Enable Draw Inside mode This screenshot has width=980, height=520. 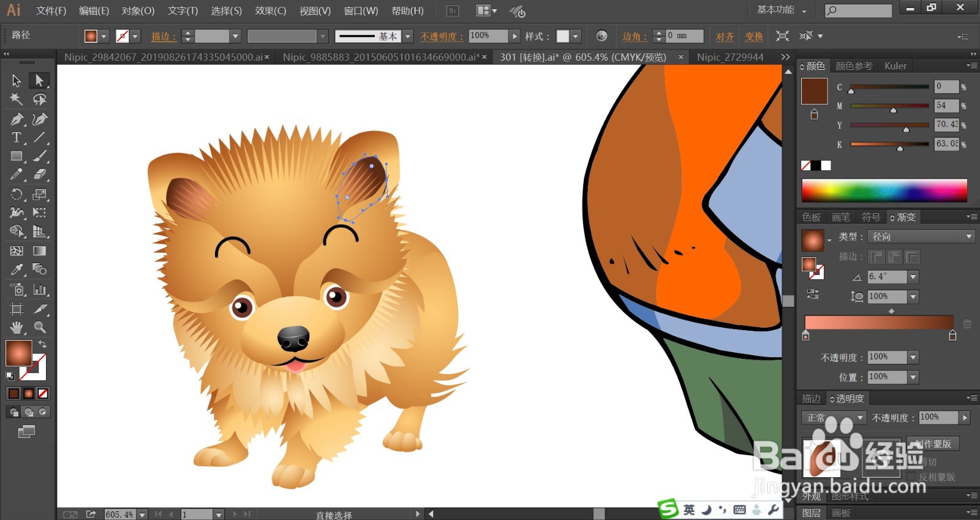pos(43,412)
